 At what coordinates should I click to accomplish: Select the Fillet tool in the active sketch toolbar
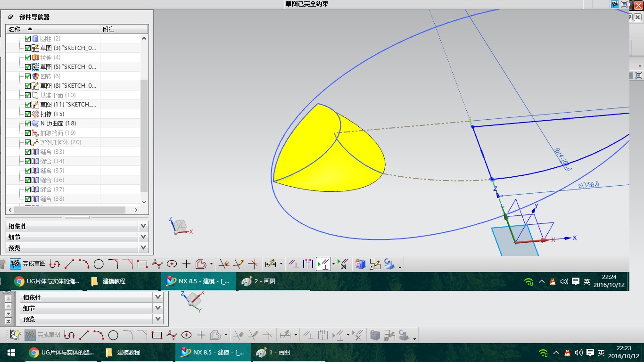(x=113, y=263)
